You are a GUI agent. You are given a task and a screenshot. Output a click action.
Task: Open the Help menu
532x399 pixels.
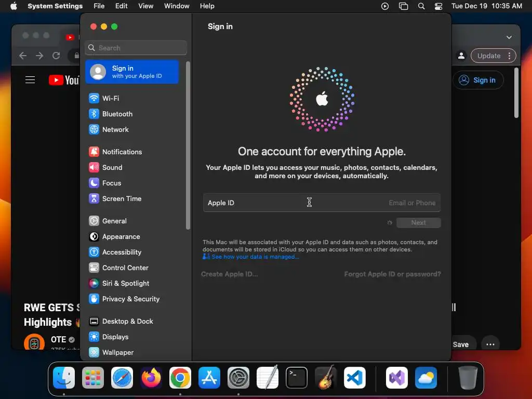pos(207,6)
